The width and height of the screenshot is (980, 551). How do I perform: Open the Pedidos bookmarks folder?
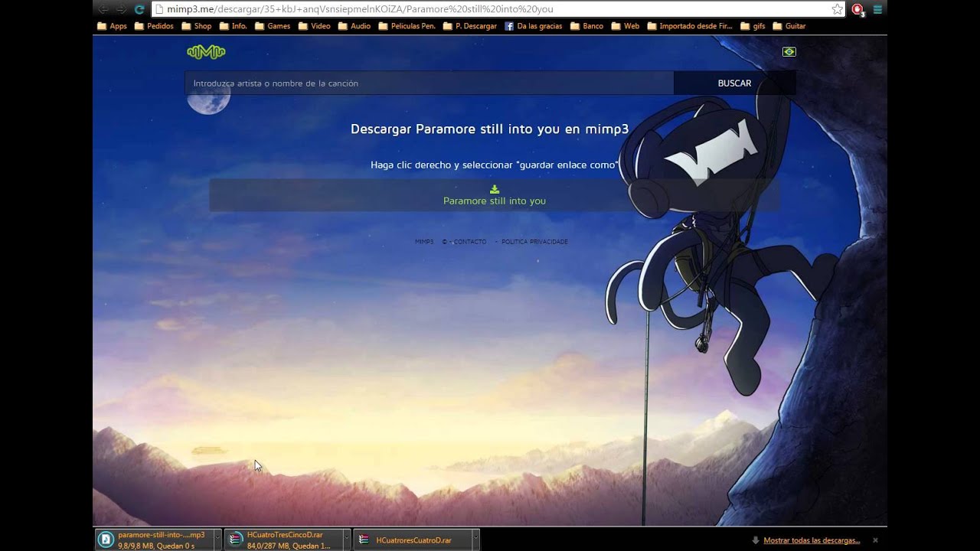[x=154, y=26]
